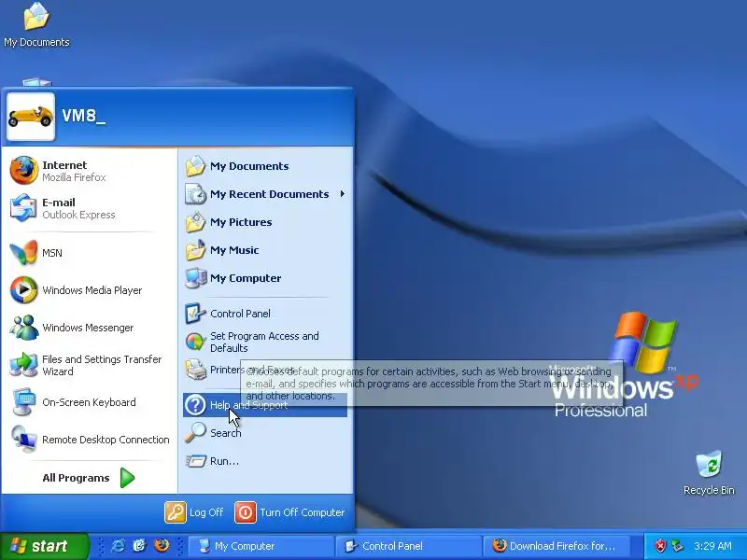Click the 3:29 AM system clock
This screenshot has width=747, height=560.
pyautogui.click(x=712, y=546)
